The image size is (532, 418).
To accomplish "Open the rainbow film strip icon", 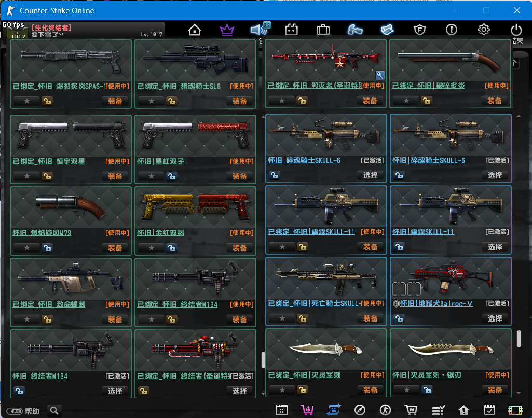I will click(x=515, y=410).
